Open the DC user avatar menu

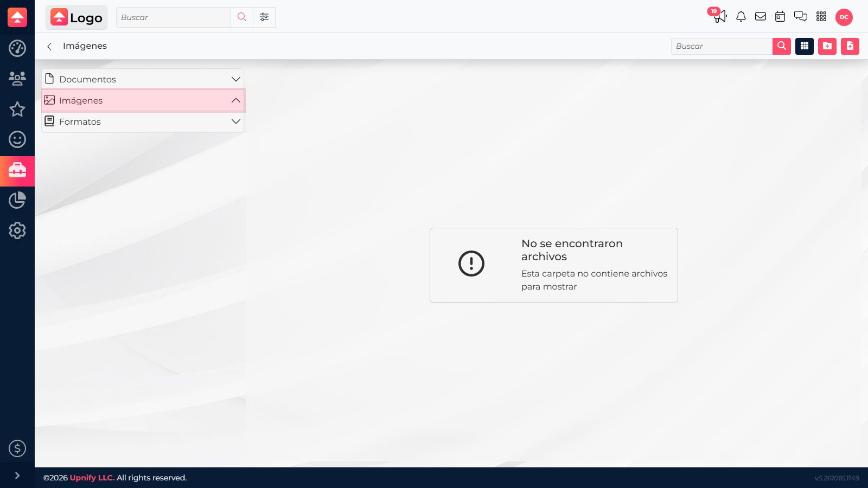844,17
